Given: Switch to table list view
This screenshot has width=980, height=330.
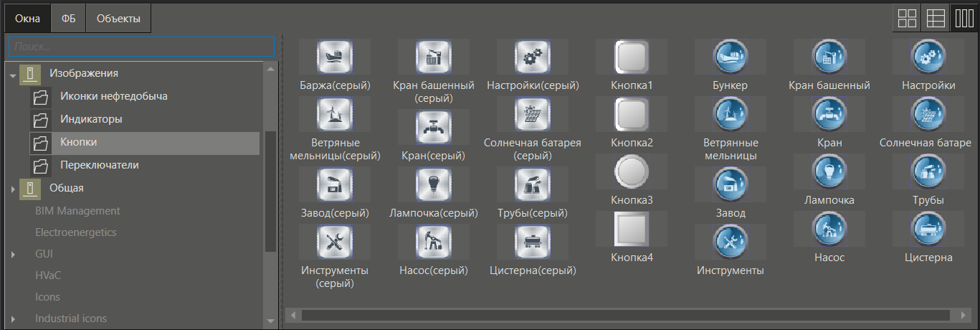Looking at the screenshot, I should point(935,18).
